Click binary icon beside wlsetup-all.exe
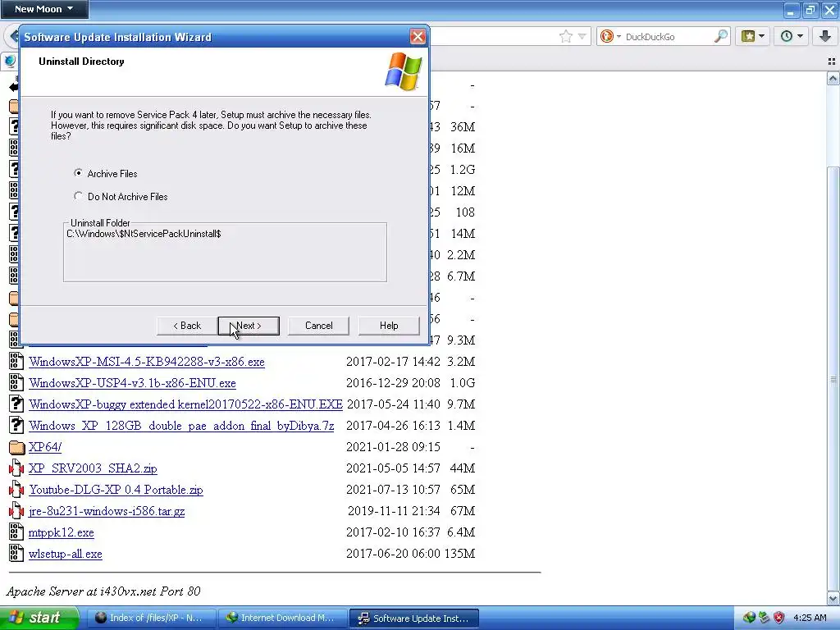 (16, 554)
